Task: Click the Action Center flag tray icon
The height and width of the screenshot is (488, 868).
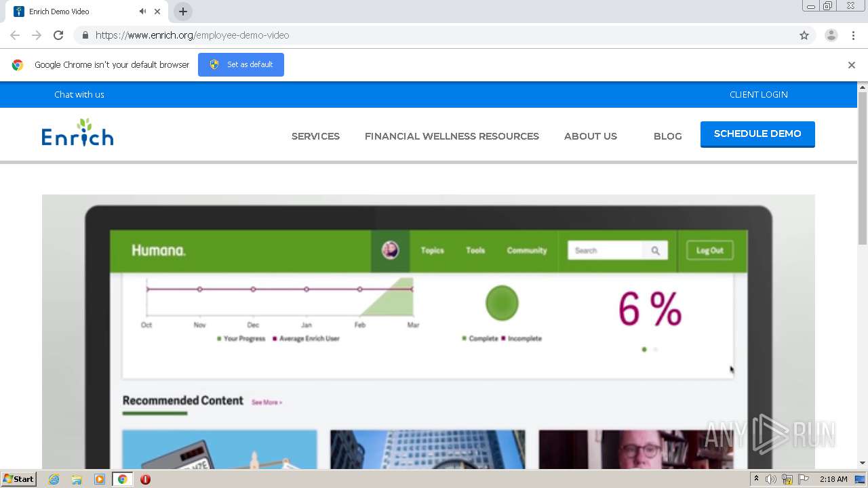Action: (803, 479)
